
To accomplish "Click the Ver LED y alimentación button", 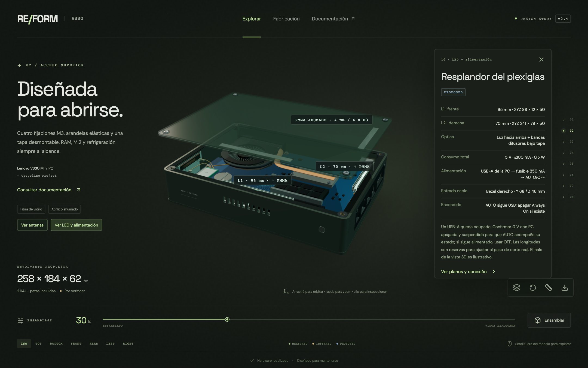I will pos(76,225).
